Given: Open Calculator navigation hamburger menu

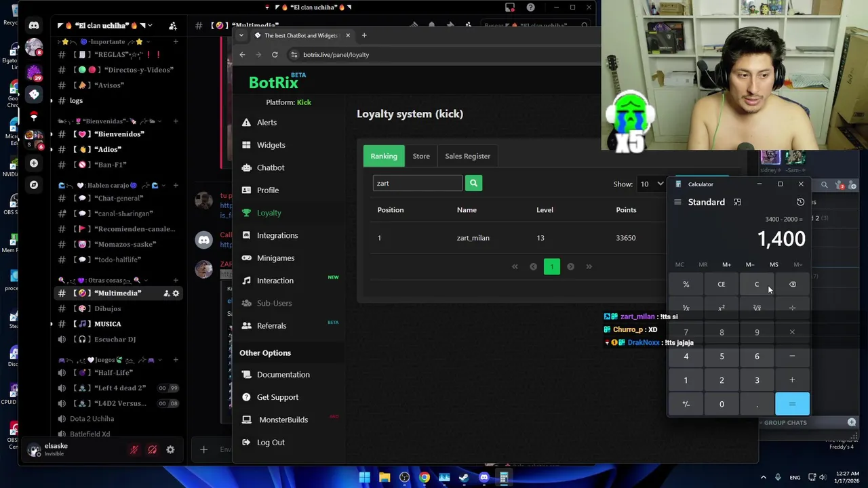Looking at the screenshot, I should pyautogui.click(x=677, y=202).
